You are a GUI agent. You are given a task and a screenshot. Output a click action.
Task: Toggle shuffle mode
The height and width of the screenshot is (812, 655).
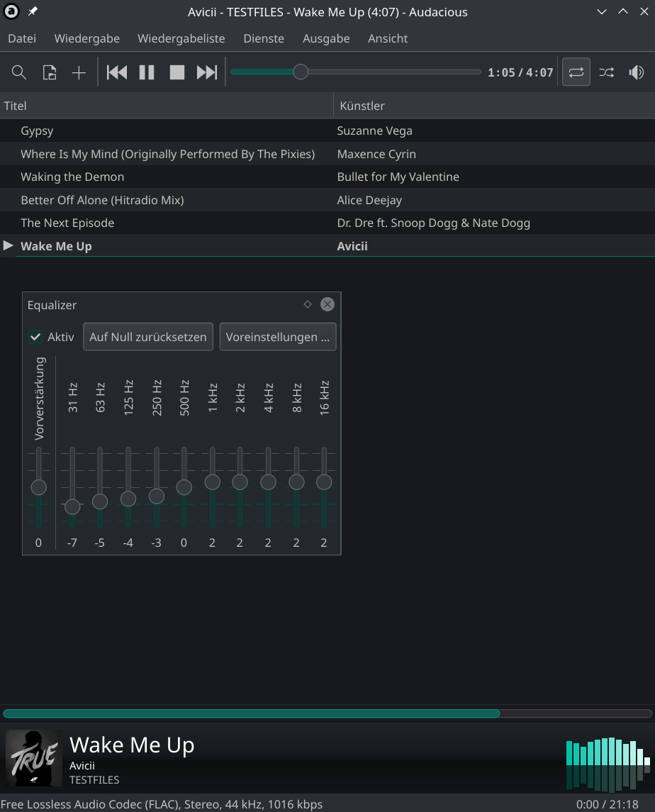[606, 72]
